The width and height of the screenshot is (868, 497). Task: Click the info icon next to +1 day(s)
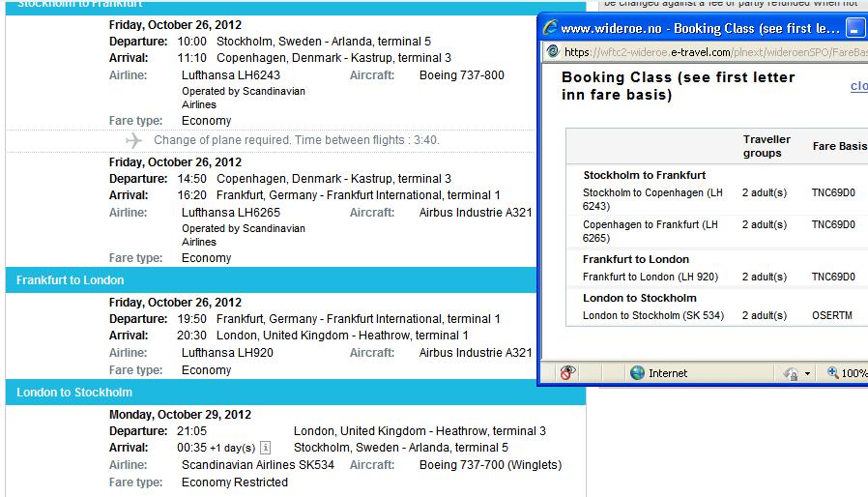tap(266, 448)
